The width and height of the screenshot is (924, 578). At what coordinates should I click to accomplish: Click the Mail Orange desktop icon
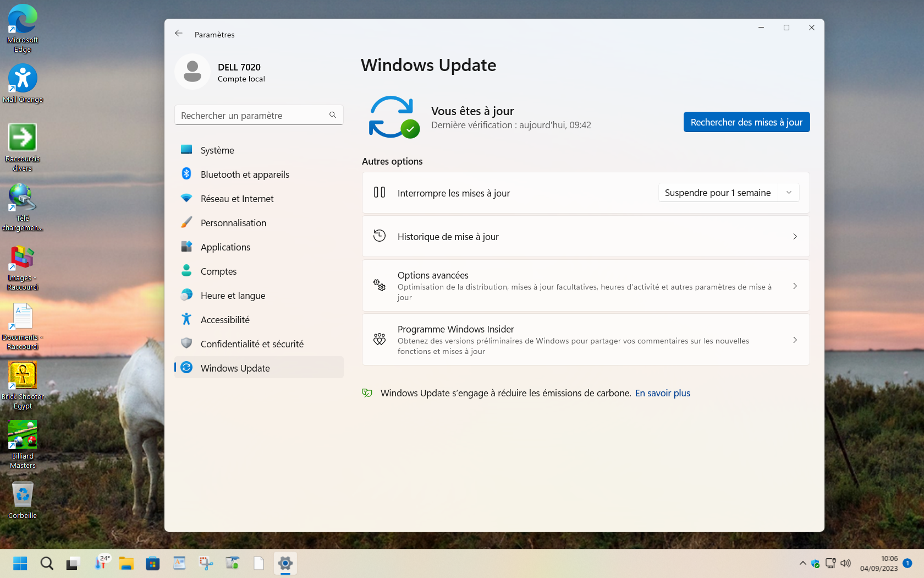[23, 84]
